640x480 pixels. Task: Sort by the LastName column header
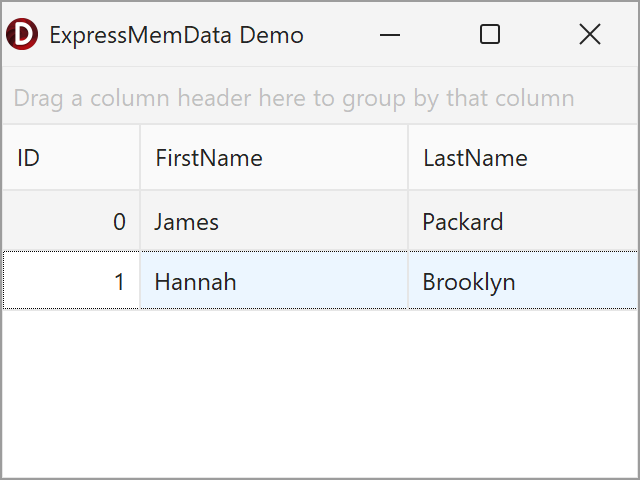(522, 158)
